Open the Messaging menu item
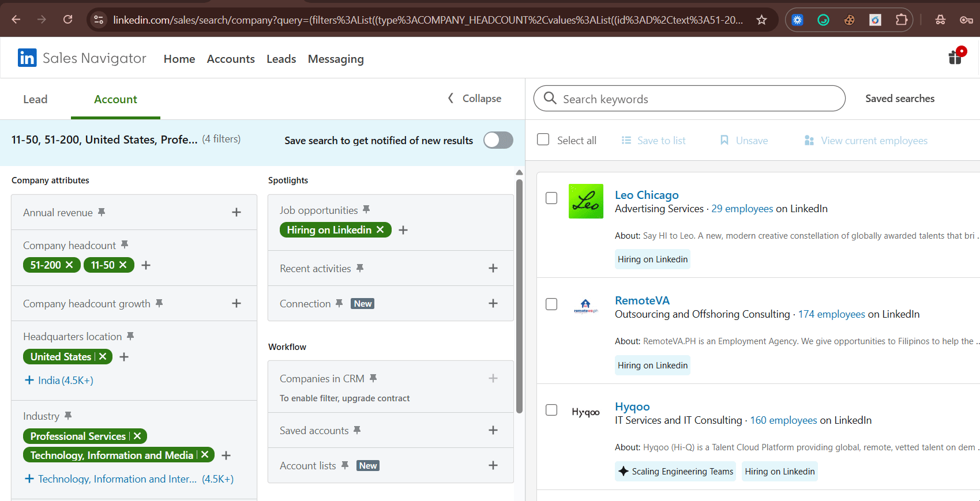 pos(336,59)
